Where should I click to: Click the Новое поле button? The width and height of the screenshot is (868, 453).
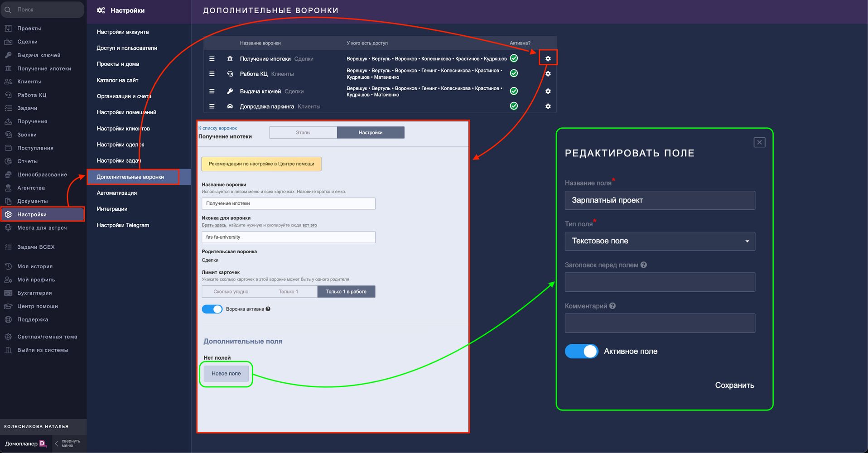click(226, 374)
